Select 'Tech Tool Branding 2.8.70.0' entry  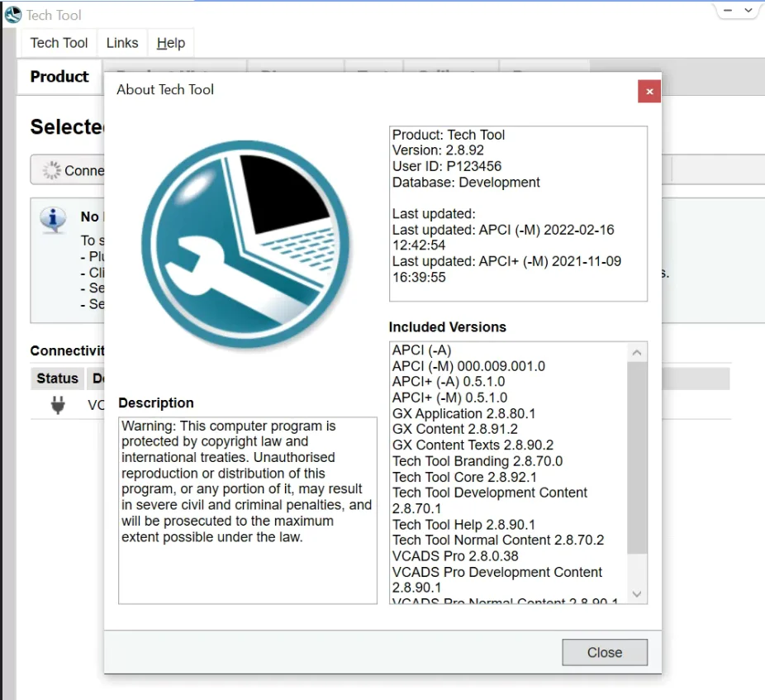coord(478,461)
